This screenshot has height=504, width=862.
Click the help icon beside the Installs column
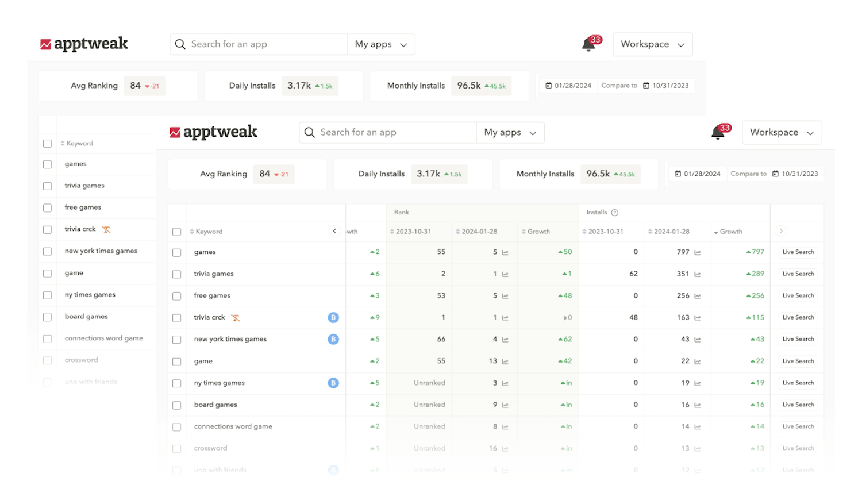[614, 212]
